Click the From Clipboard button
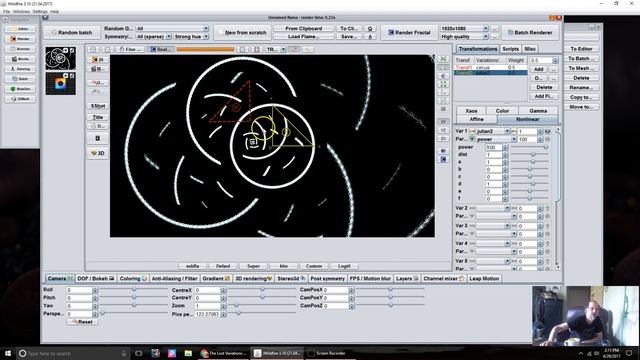This screenshot has height=360, width=640. tap(304, 29)
